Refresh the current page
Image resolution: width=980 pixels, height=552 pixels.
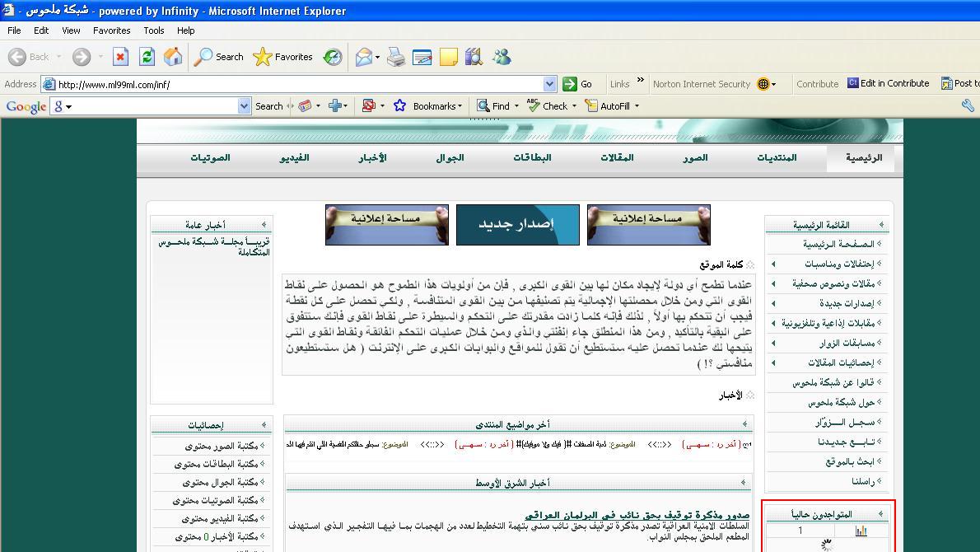coord(147,57)
